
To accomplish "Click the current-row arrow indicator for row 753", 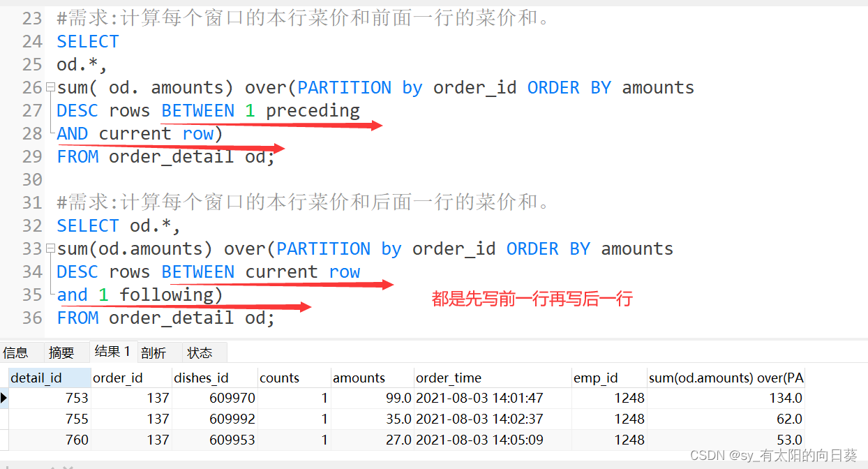I will click(x=4, y=398).
